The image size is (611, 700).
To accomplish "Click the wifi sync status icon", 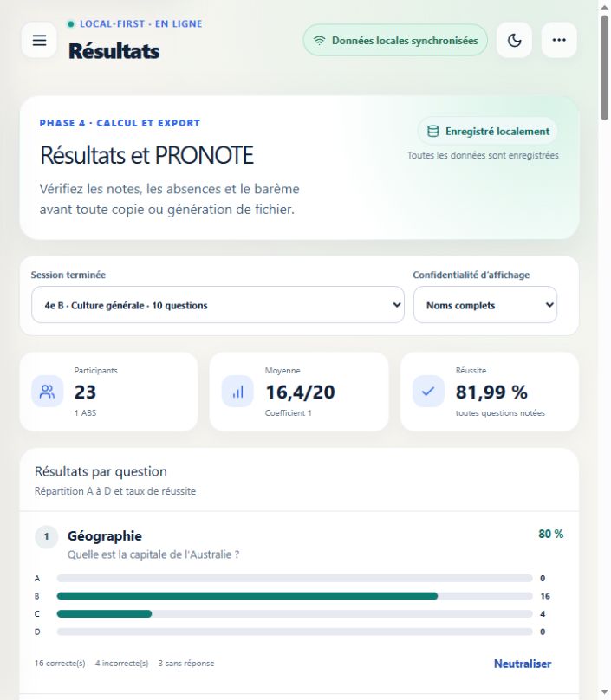I will click(x=319, y=41).
